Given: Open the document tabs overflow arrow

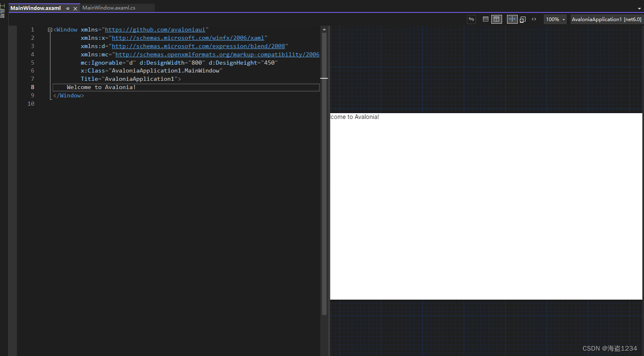Looking at the screenshot, I should [x=639, y=8].
